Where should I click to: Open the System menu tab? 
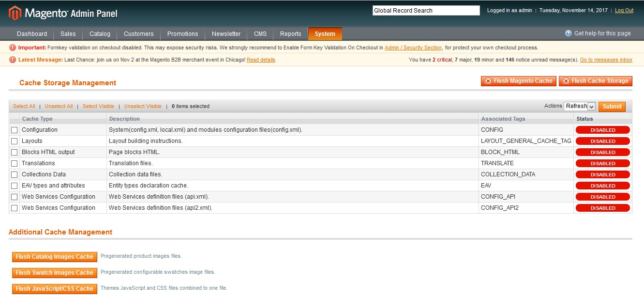pos(325,34)
